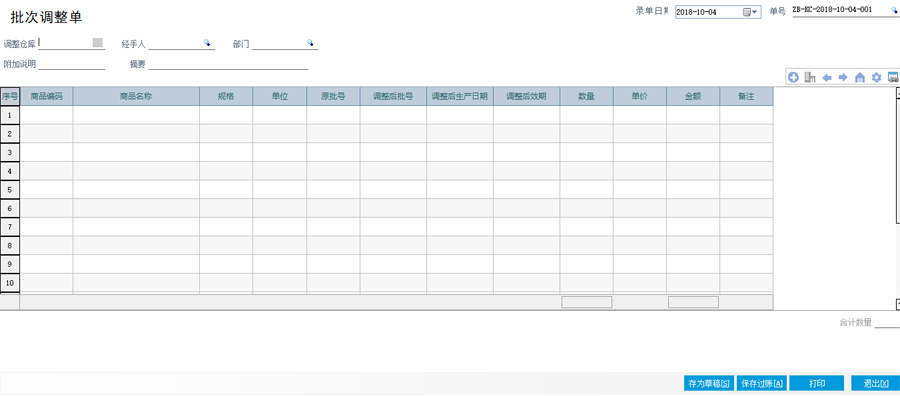Select row number 7 header
Screen dimensions: 900x396
[10, 227]
